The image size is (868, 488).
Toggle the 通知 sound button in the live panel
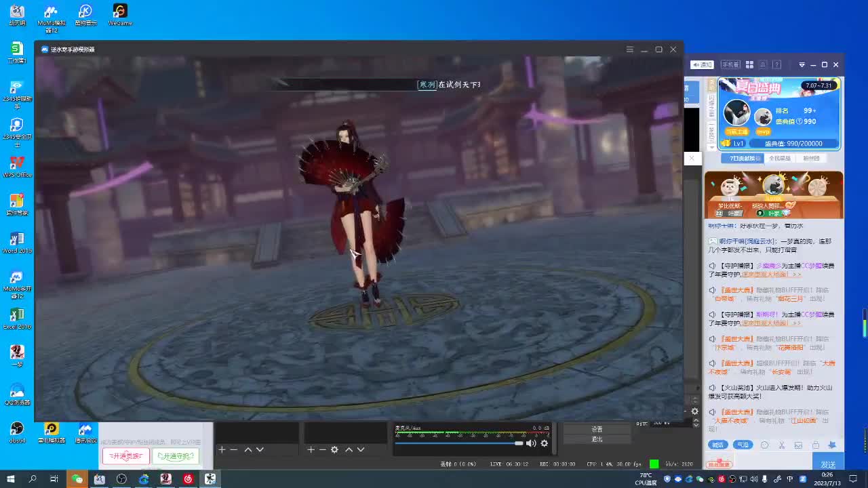point(702,64)
